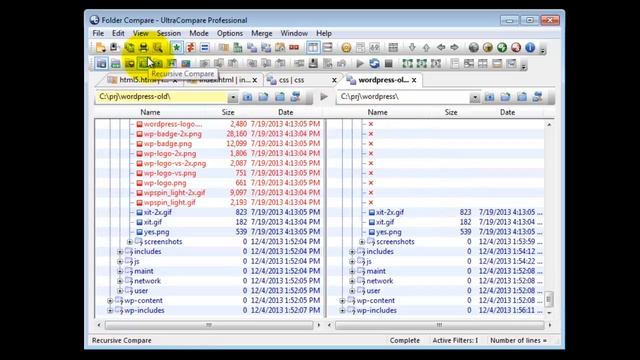Open the right folder path dropdown
Screen dimensions: 640x360
(x=474, y=97)
